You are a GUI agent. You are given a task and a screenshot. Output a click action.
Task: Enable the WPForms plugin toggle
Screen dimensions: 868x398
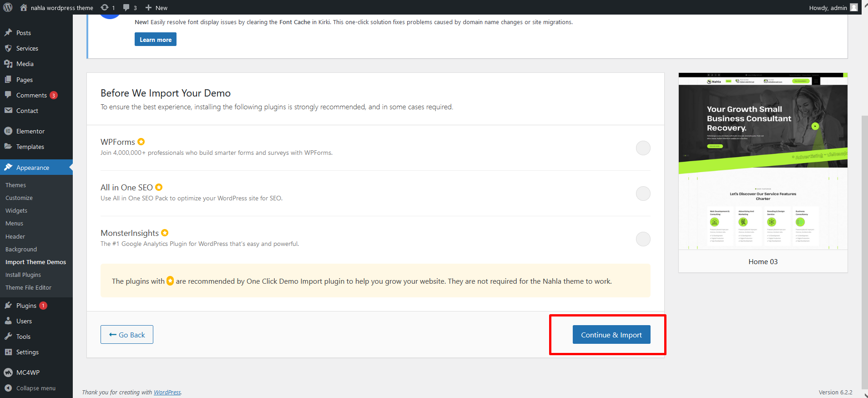(x=643, y=148)
